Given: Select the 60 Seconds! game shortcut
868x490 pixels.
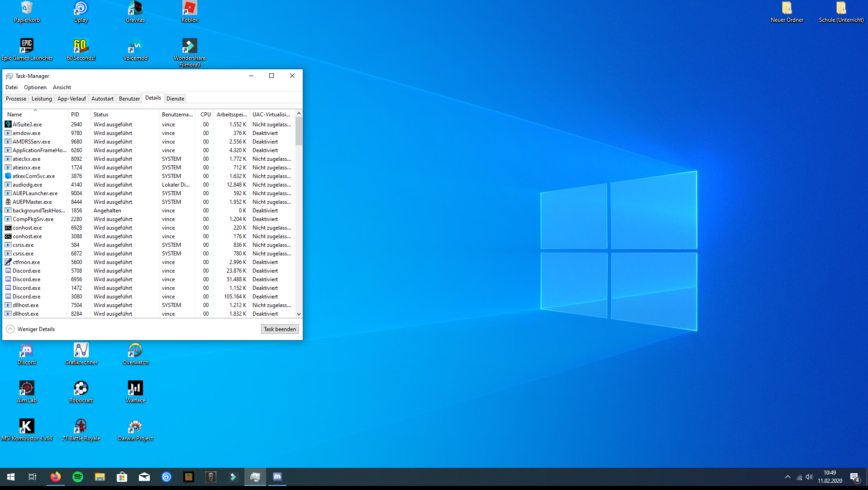Looking at the screenshot, I should click(x=81, y=49).
